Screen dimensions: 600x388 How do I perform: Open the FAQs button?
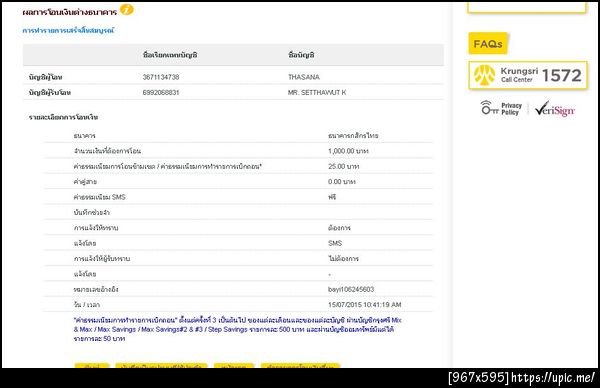coord(488,44)
